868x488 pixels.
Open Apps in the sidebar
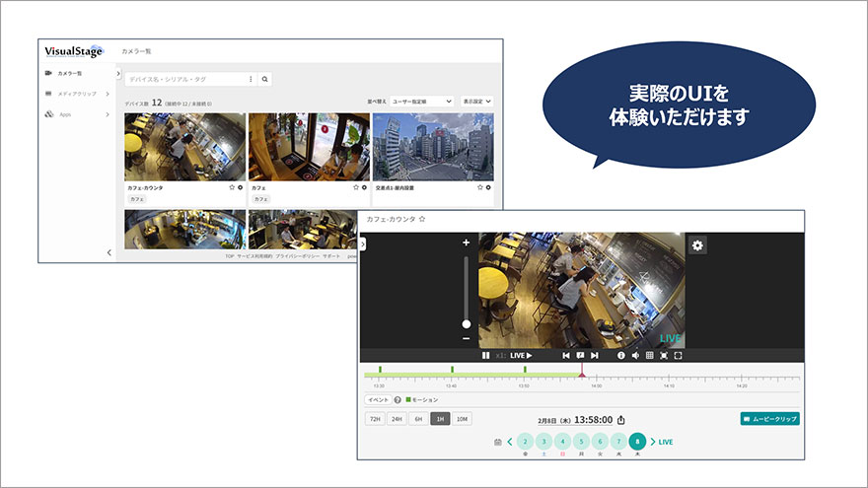click(65, 114)
